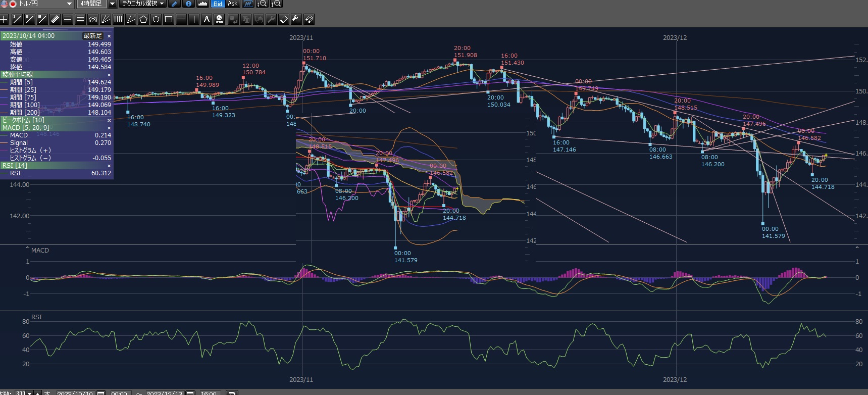The width and height of the screenshot is (868, 395).
Task: Open the start date calendar picker
Action: point(101,393)
